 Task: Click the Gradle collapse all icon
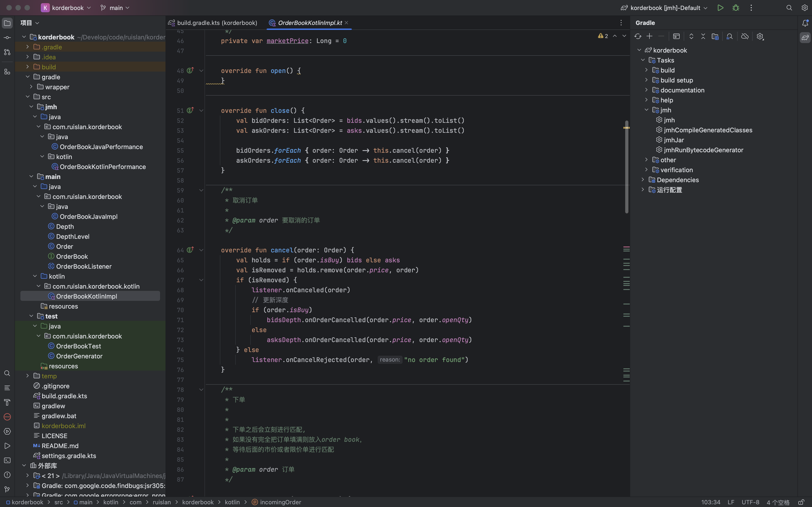pyautogui.click(x=703, y=36)
